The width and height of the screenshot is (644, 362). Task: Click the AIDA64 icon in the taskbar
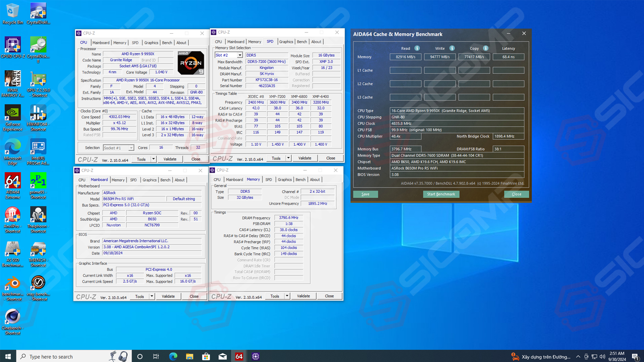click(x=239, y=356)
